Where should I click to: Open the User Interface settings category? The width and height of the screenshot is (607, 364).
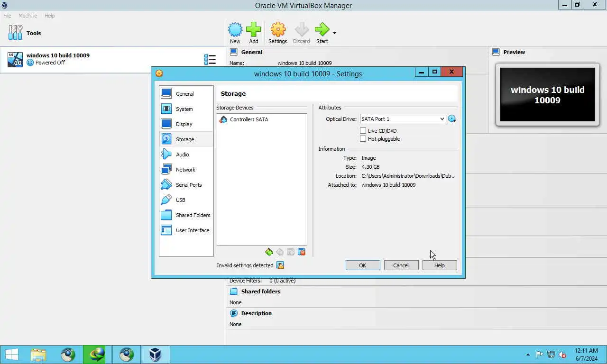(186, 230)
